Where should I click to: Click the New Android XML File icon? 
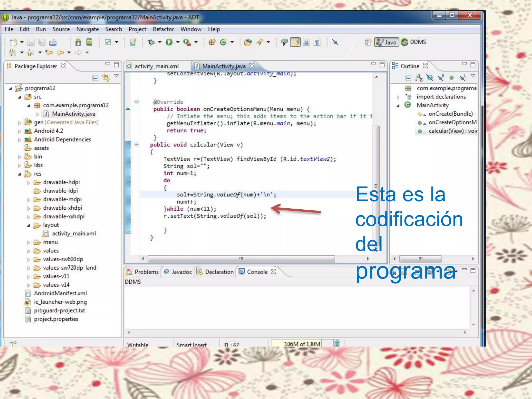click(x=133, y=42)
